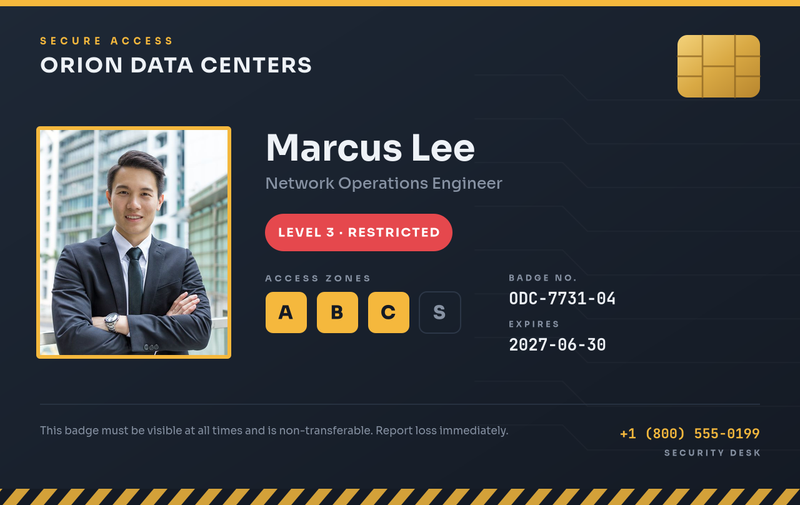Click the disabled zone S badge

[x=440, y=312]
